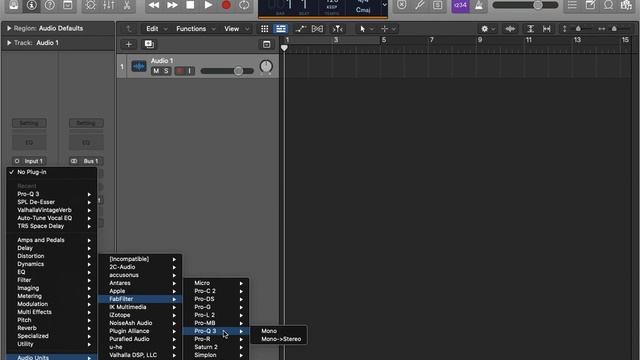640x360 pixels.
Task: Open the Mixer faders icon
Action: 109,5
